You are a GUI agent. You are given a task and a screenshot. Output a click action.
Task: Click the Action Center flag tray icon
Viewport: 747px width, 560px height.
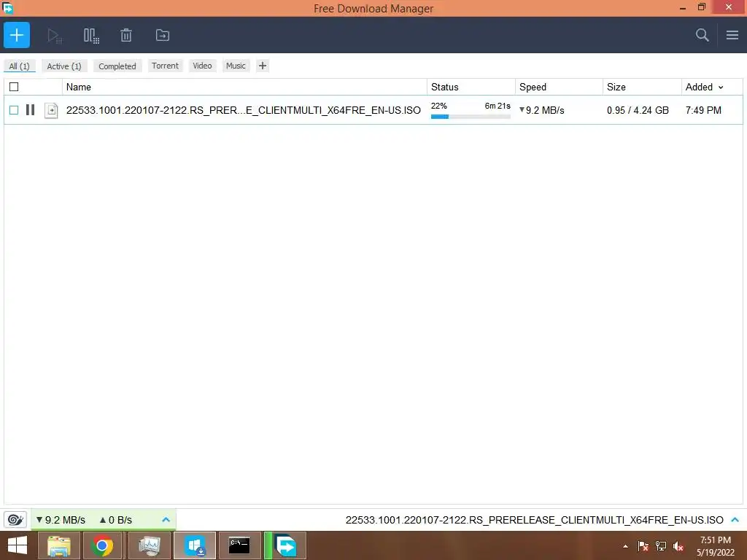[x=643, y=546]
